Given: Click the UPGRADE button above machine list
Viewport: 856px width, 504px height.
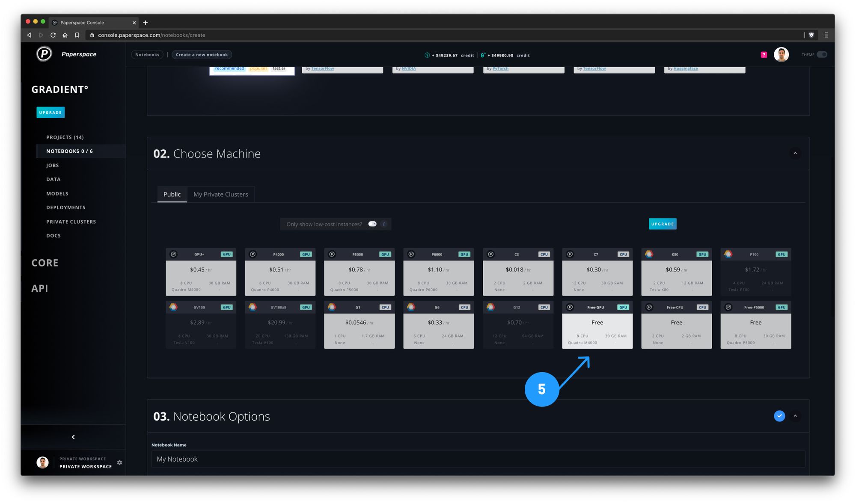Looking at the screenshot, I should coord(662,224).
